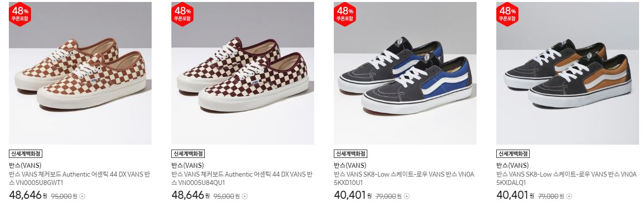Expand price details arrow for VN0A5KXDALQ1
This screenshot has width=644, height=213.
pos(570,196)
